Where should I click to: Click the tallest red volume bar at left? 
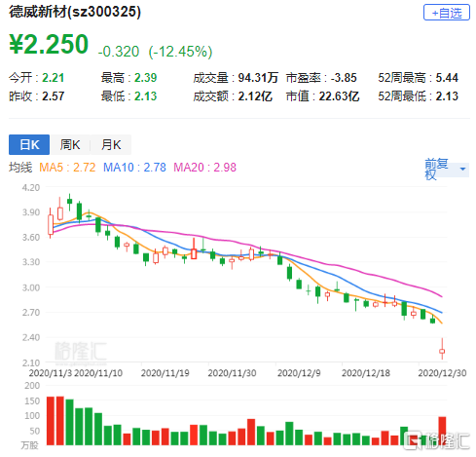coord(51,421)
